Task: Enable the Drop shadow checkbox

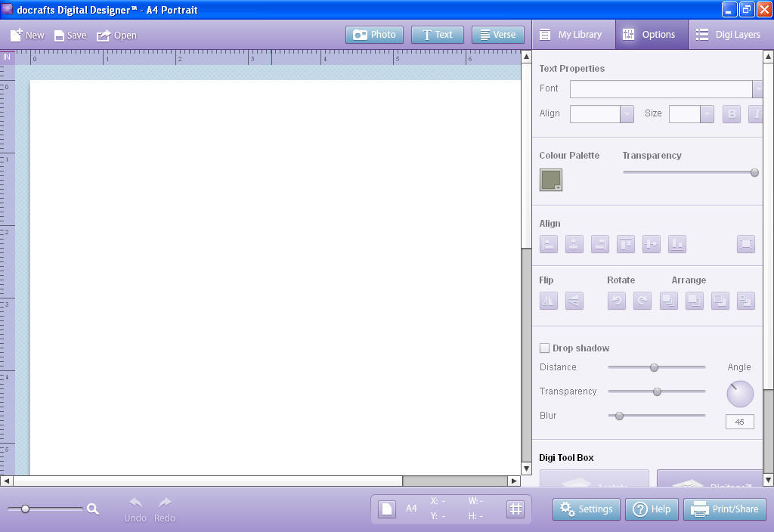Action: tap(544, 348)
